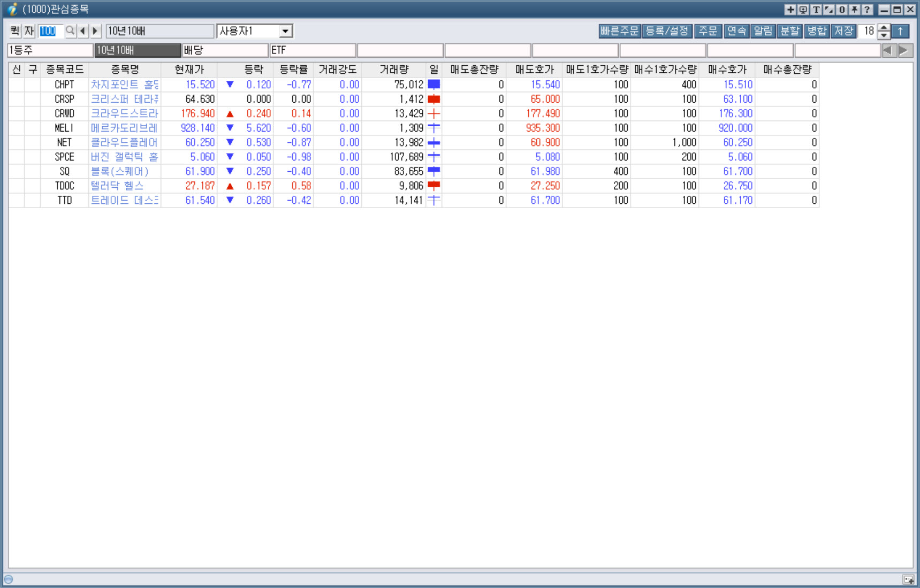Viewport: 920px width, 588px height.
Task: Click SQ blue candle icon
Action: pyautogui.click(x=434, y=171)
